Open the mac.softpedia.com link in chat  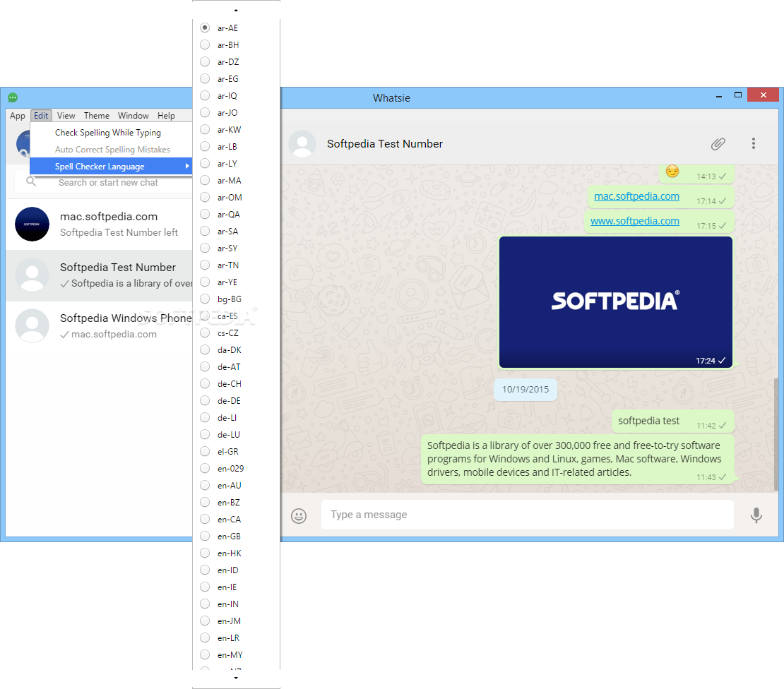point(636,196)
